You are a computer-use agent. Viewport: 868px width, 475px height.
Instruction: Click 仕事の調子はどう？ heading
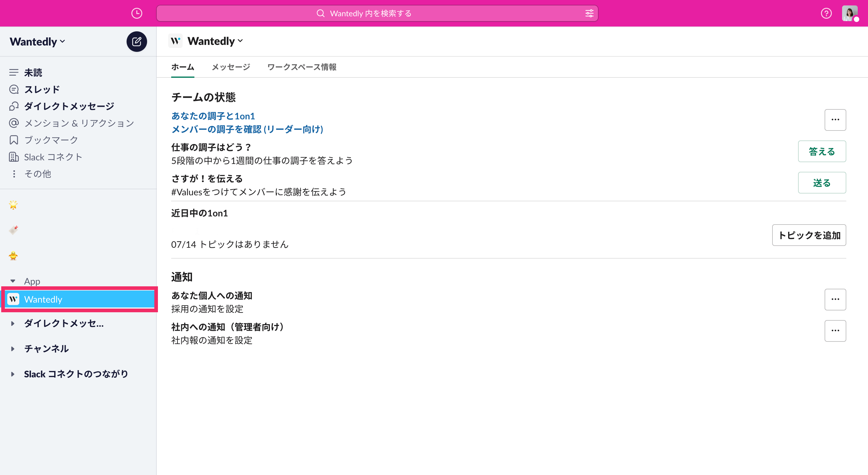tap(212, 147)
